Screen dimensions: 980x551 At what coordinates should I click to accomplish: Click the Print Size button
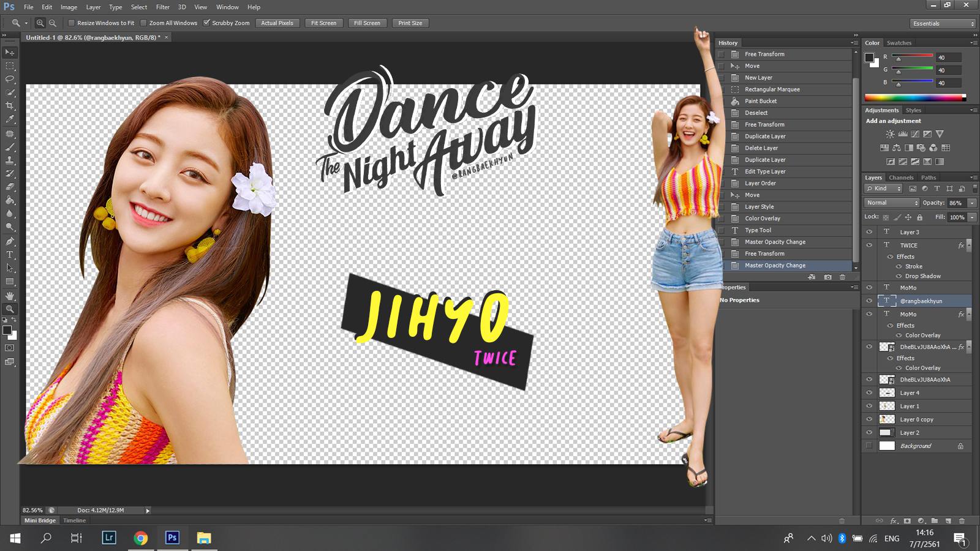click(x=410, y=23)
